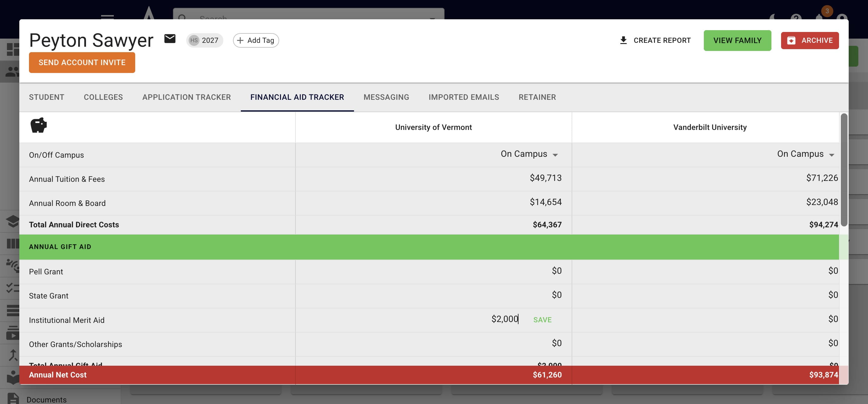
Task: Click the piggy bank icon in table header
Action: pos(38,125)
